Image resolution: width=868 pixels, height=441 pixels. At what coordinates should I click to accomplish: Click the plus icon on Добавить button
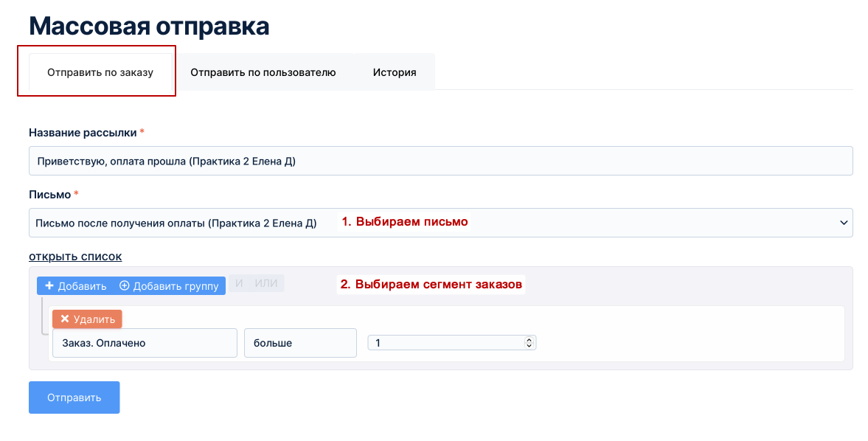(x=49, y=286)
